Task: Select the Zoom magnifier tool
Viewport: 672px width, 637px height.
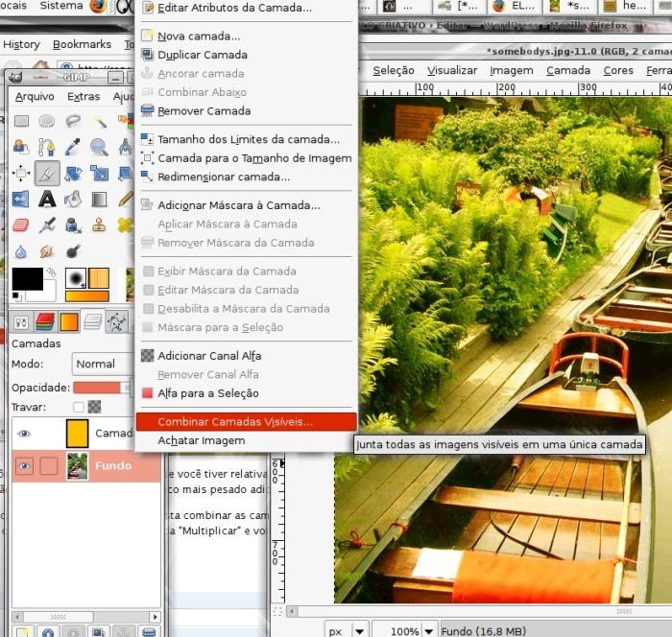Action: pos(100,147)
